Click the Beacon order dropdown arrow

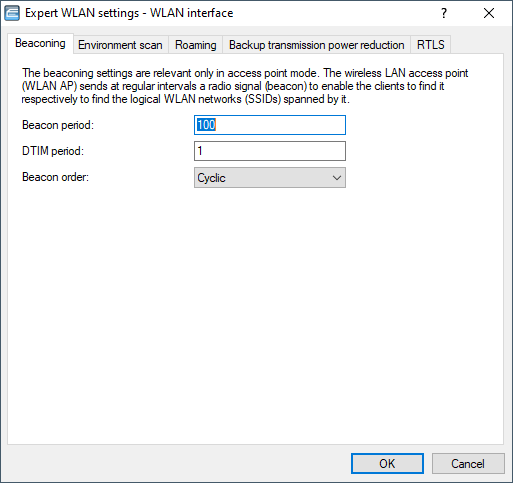[337, 178]
